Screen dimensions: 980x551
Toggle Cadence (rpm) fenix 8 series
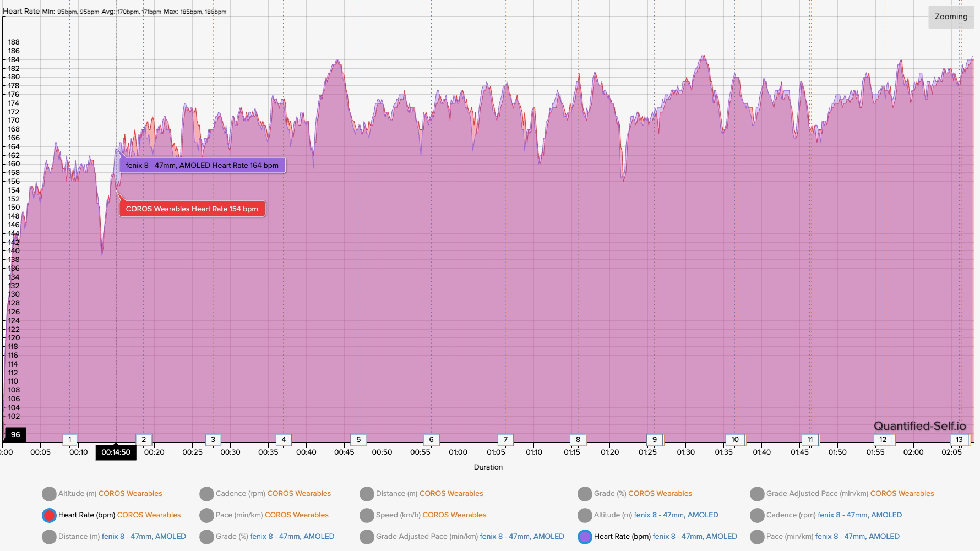(x=826, y=515)
